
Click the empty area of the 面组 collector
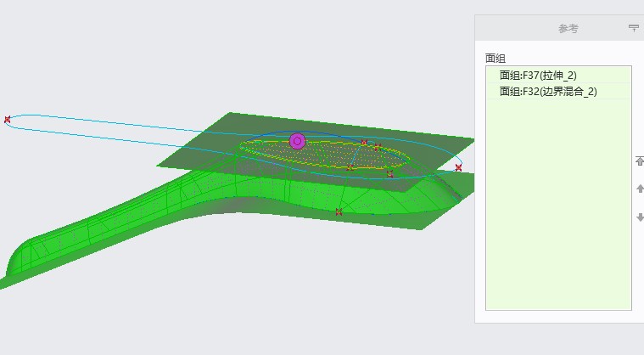(558, 204)
